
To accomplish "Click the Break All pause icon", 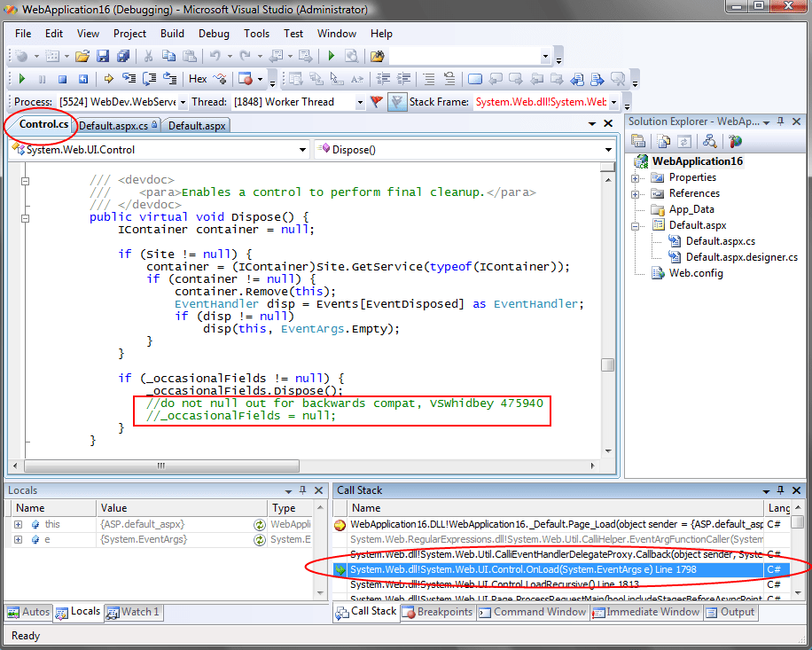I will coord(42,78).
